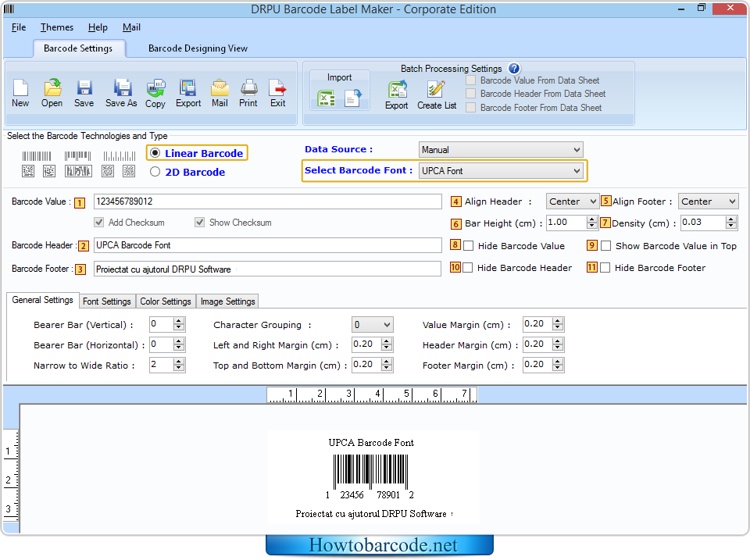Enable Show Barcode Value in Top
The height and width of the screenshot is (560, 750).
[x=606, y=246]
